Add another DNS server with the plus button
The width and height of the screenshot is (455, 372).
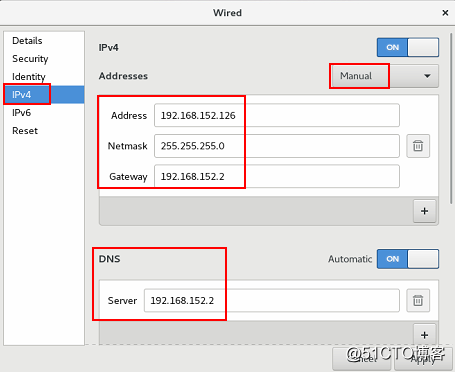(424, 335)
